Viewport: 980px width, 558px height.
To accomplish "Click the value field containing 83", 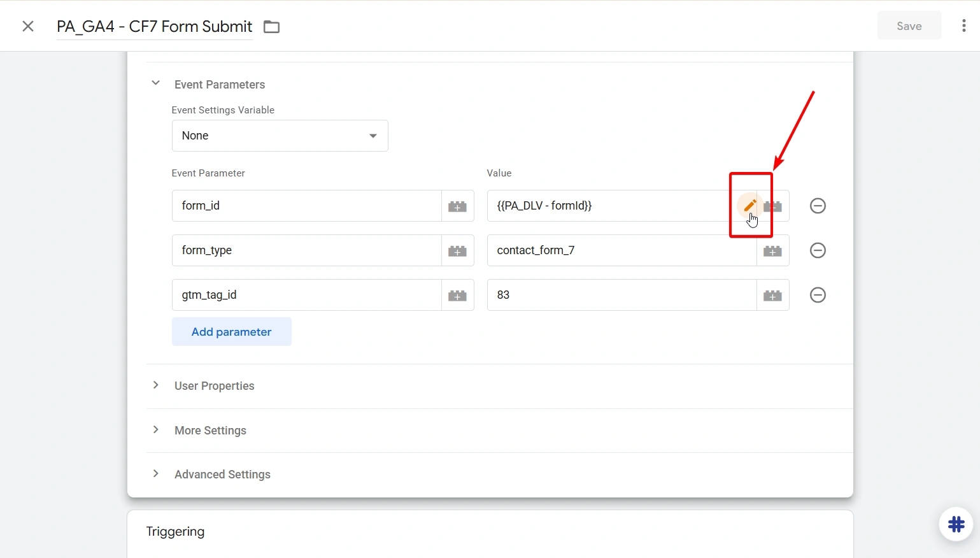I will coord(621,295).
